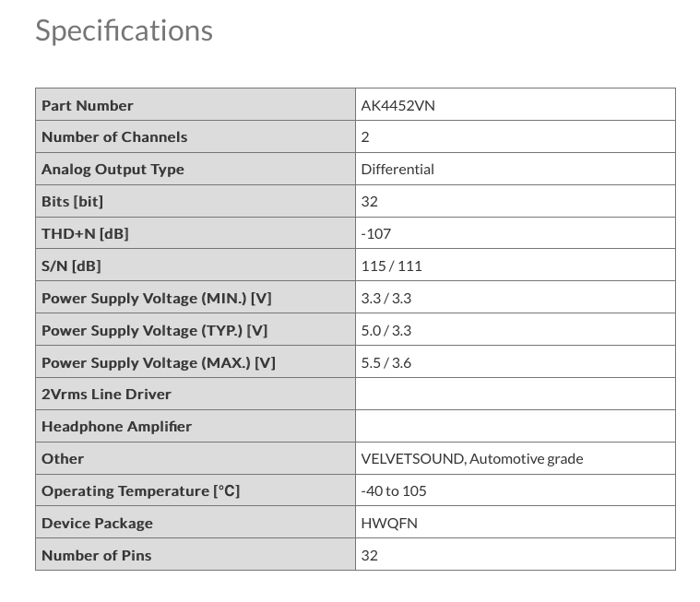The image size is (700, 602).
Task: Select the 5.5 / 3.6 maximum voltage value
Action: click(x=386, y=362)
